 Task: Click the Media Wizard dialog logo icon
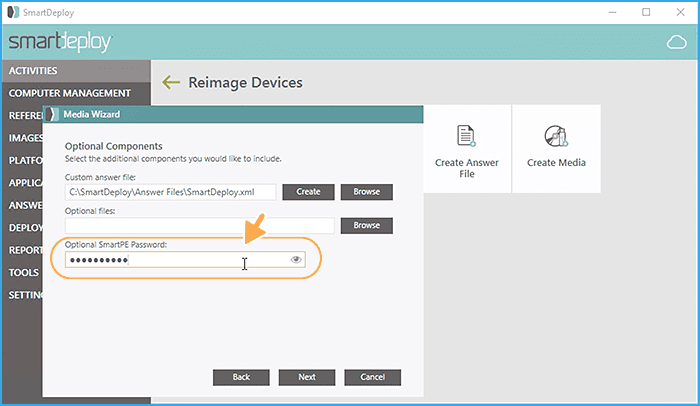tap(52, 114)
